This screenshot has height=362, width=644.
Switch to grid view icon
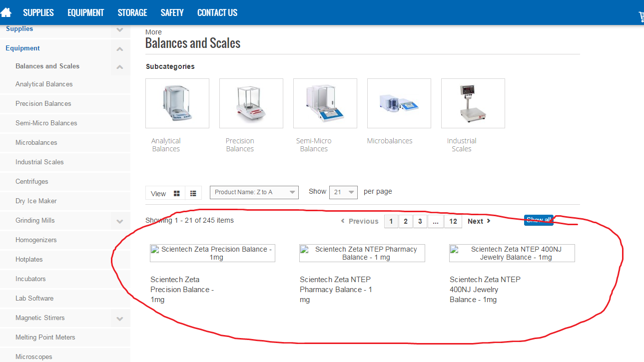176,193
